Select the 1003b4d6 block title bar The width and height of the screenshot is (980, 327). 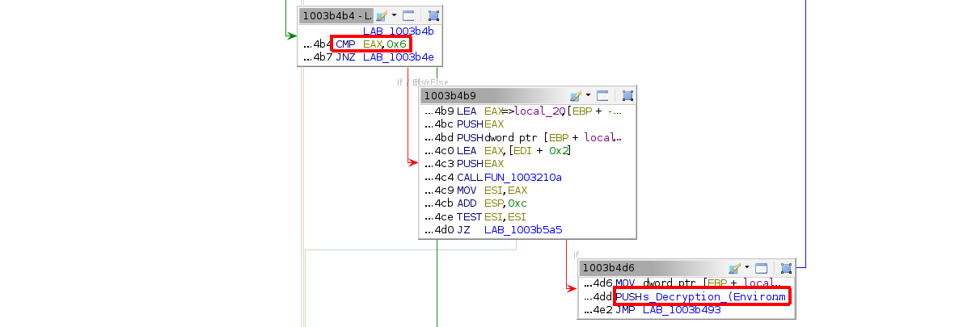653,267
